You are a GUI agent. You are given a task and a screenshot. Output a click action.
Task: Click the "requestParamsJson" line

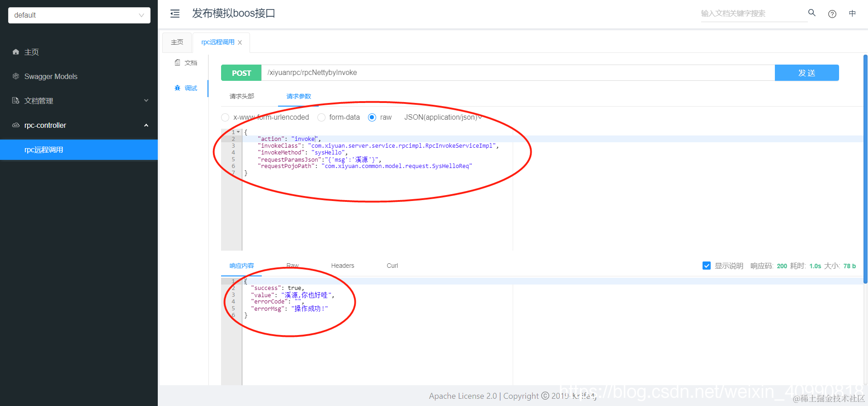(x=319, y=159)
